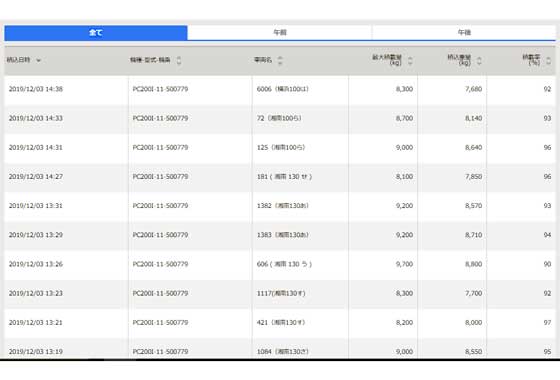This screenshot has width=560, height=380.
Task: Select date cell 2019/12/03 13:29
Action: [x=36, y=235]
